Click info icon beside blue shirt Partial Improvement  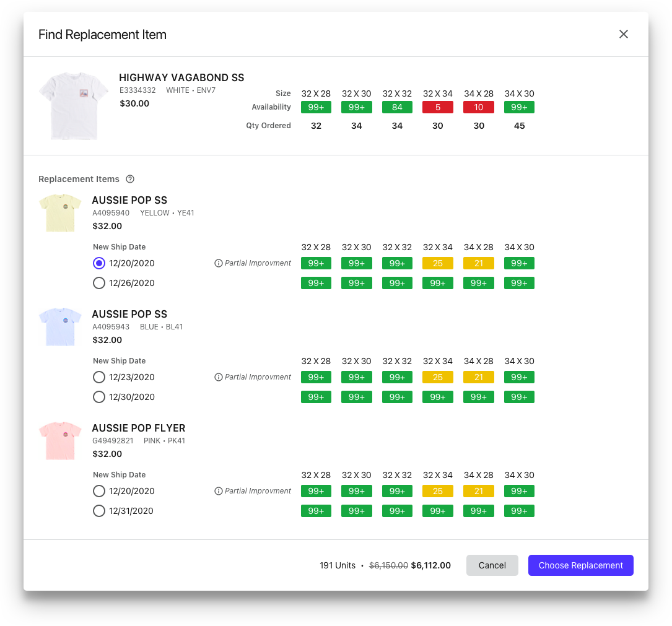[x=218, y=377]
